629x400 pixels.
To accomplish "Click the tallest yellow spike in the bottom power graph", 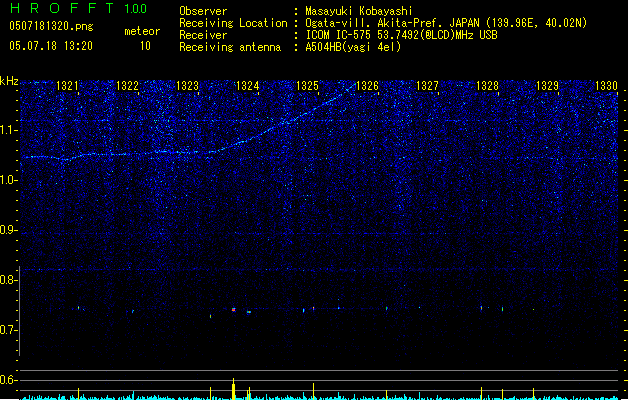I will click(x=233, y=389).
